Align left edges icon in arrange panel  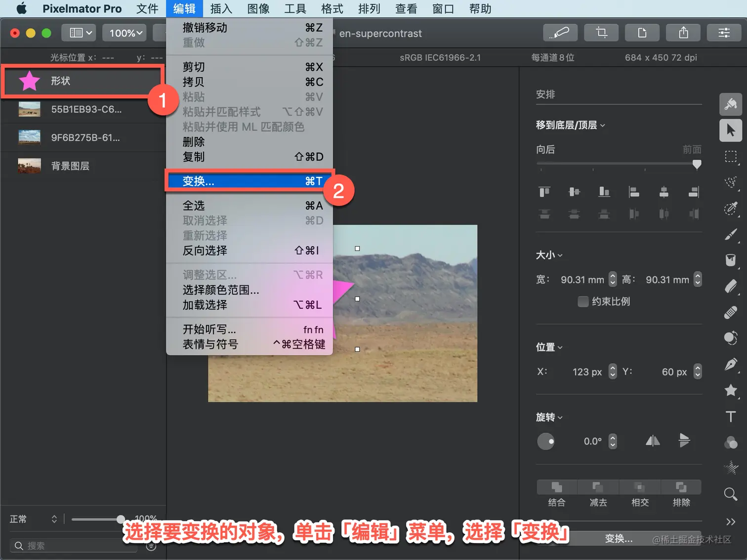click(634, 192)
